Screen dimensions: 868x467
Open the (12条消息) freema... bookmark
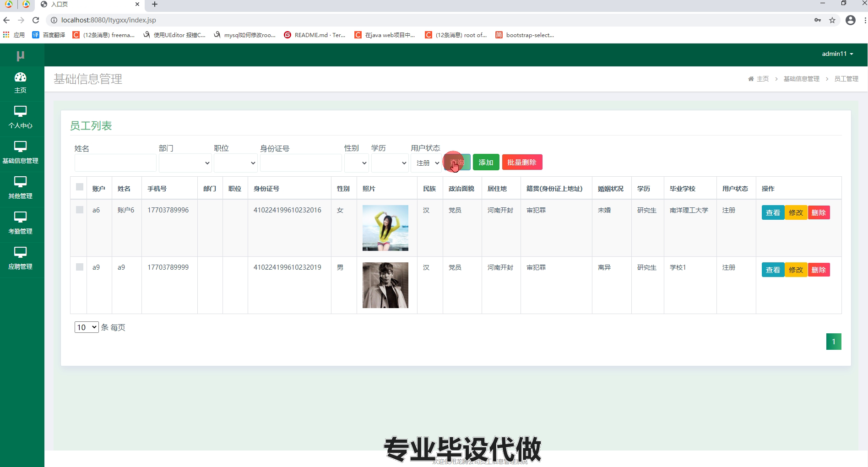[x=104, y=35]
